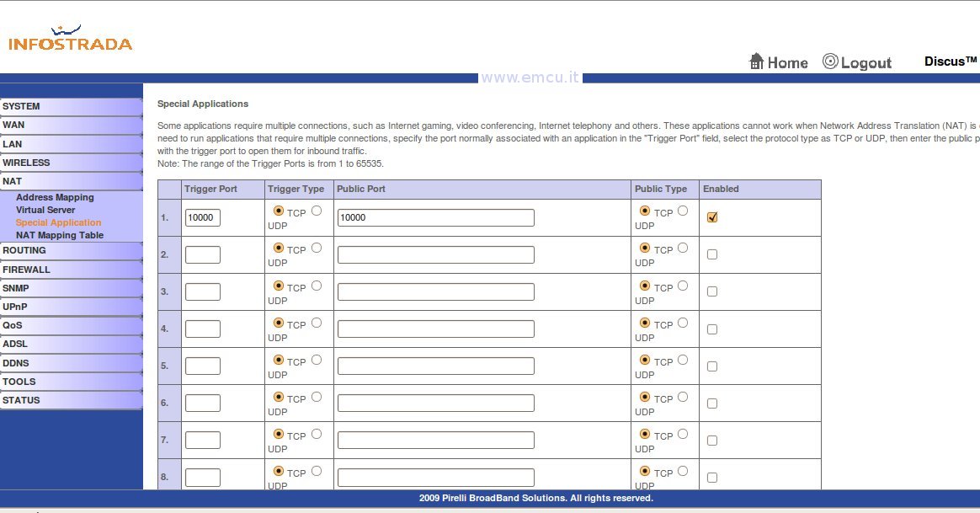The width and height of the screenshot is (980, 513).
Task: Click the Home link text
Action: (787, 62)
